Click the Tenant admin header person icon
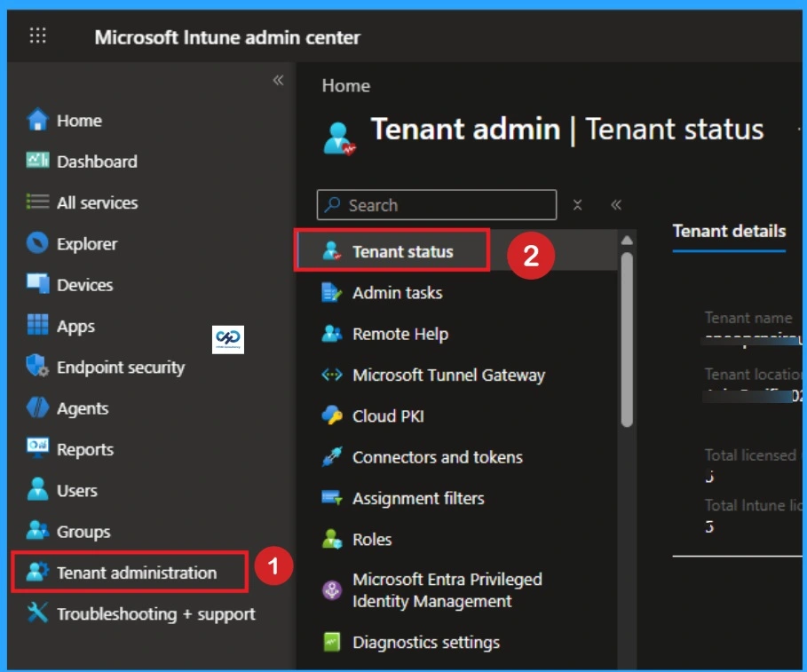The width and height of the screenshot is (807, 672). pyautogui.click(x=338, y=138)
